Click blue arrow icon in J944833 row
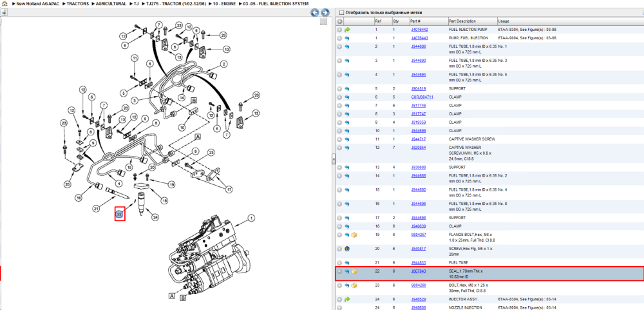 point(347,263)
